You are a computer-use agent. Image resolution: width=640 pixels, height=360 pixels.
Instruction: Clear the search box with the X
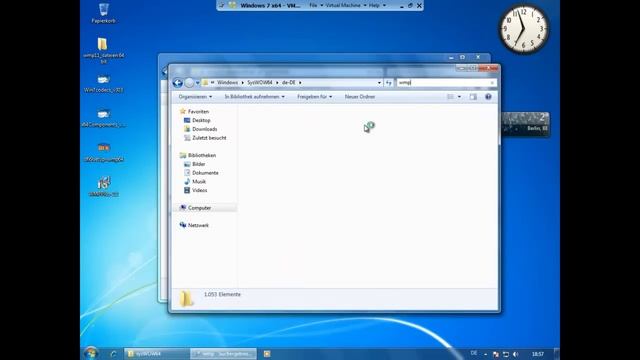(x=492, y=82)
